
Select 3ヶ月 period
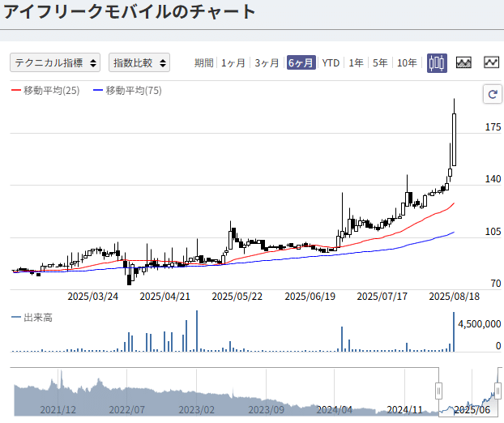click(267, 62)
